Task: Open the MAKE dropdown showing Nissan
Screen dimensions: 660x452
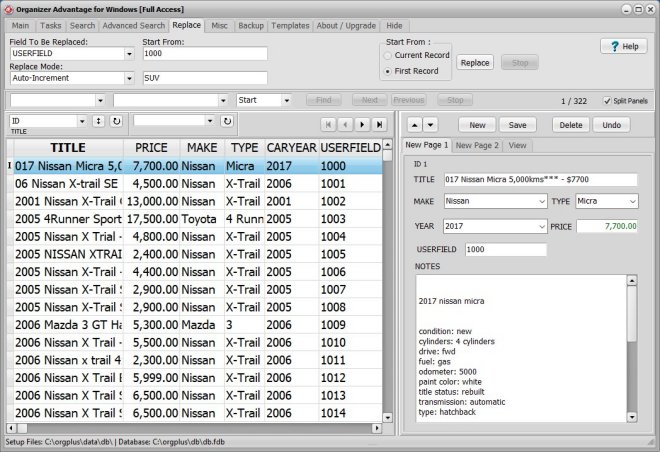Action: tap(542, 202)
